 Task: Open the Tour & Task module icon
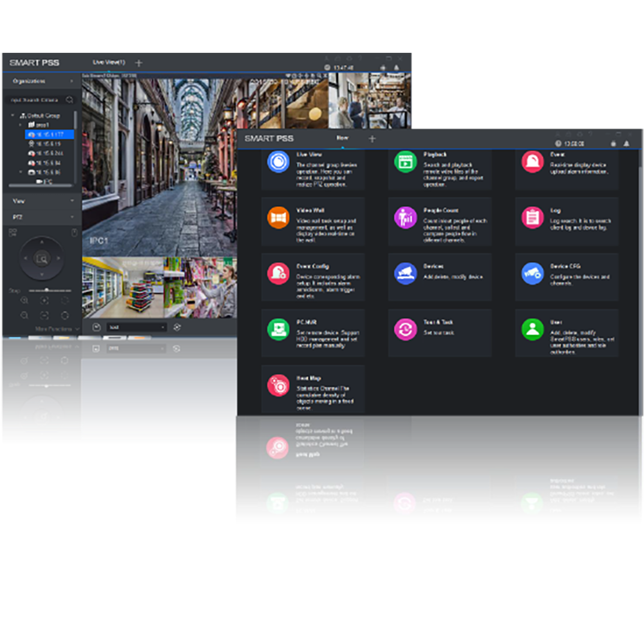click(x=405, y=329)
